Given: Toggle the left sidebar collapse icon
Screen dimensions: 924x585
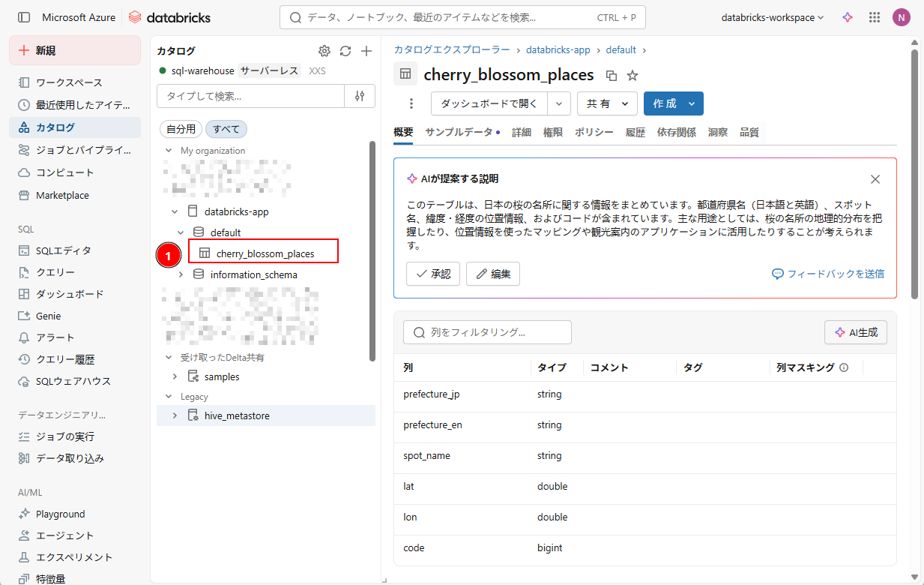Looking at the screenshot, I should coord(24,17).
